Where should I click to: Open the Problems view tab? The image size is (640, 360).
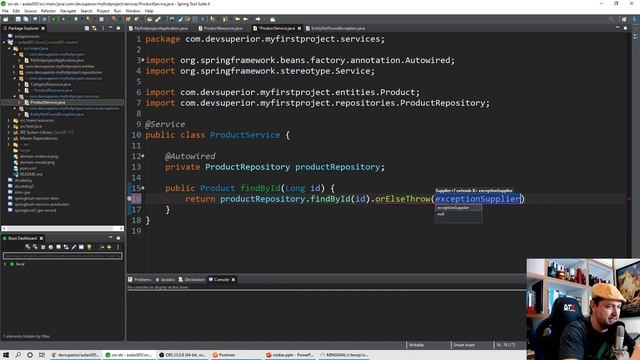click(x=140, y=280)
